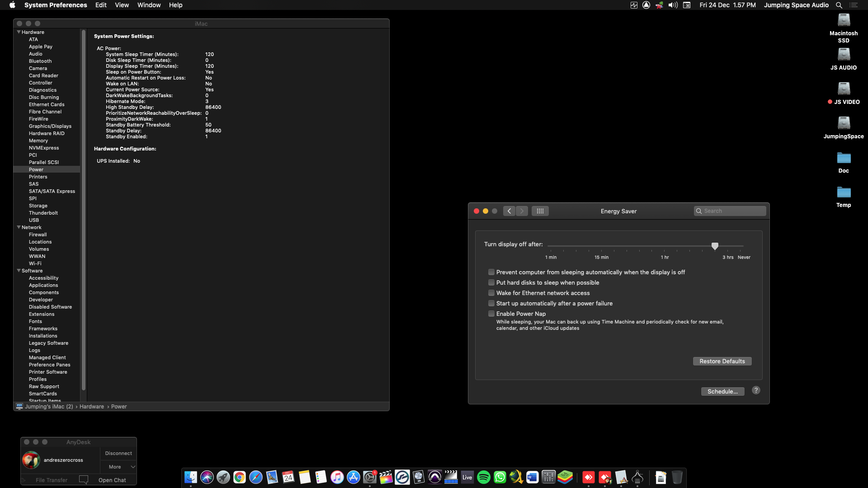The height and width of the screenshot is (488, 868).
Task: Enable Wake for Ethernet network access
Action: [x=491, y=293]
